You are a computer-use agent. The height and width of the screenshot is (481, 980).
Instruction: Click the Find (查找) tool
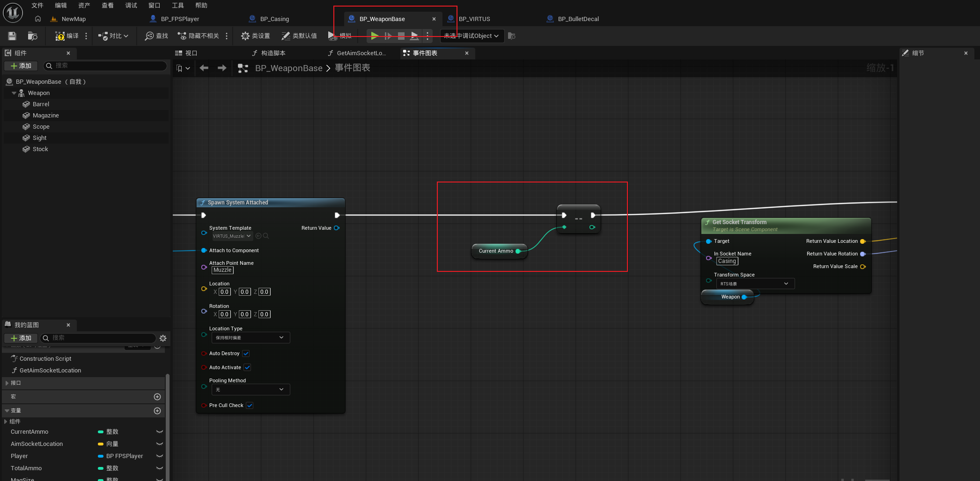tap(156, 36)
